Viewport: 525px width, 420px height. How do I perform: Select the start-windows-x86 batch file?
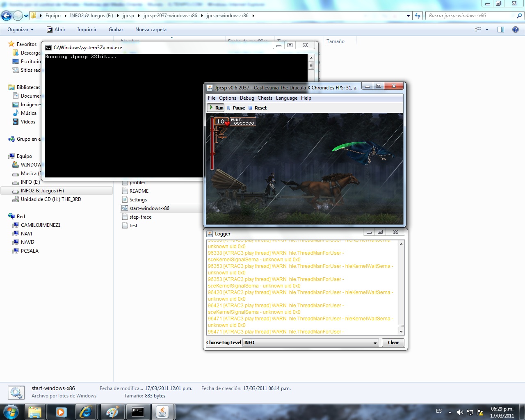pyautogui.click(x=149, y=208)
